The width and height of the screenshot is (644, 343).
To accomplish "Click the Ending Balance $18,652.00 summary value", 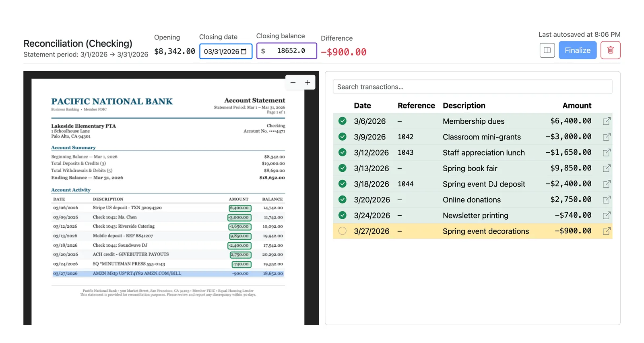I will (272, 178).
